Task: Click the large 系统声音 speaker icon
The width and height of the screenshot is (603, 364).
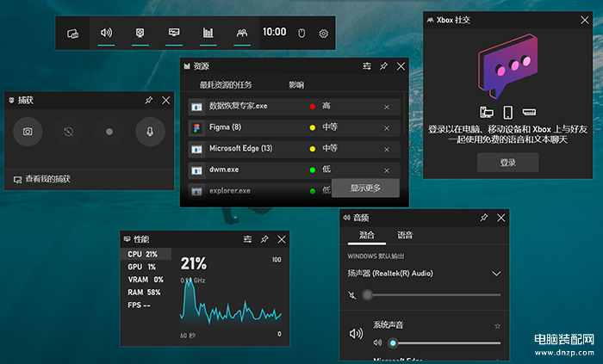Action: pyautogui.click(x=356, y=333)
